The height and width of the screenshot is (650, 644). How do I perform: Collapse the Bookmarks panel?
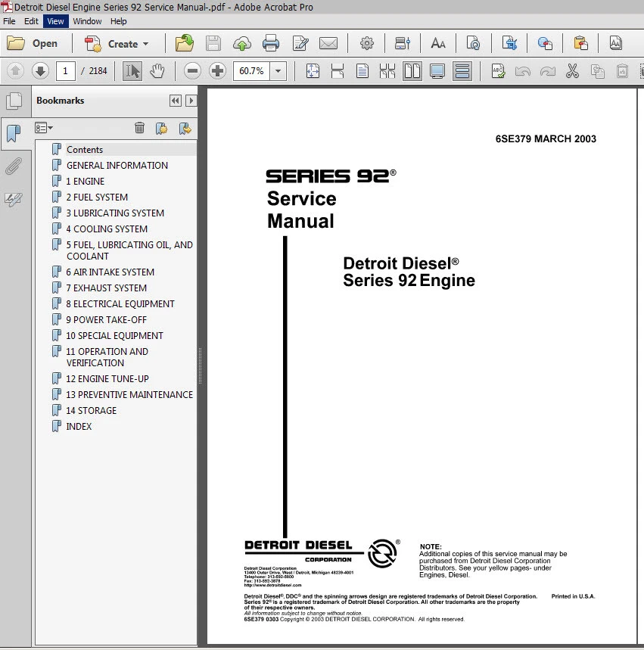pyautogui.click(x=175, y=100)
